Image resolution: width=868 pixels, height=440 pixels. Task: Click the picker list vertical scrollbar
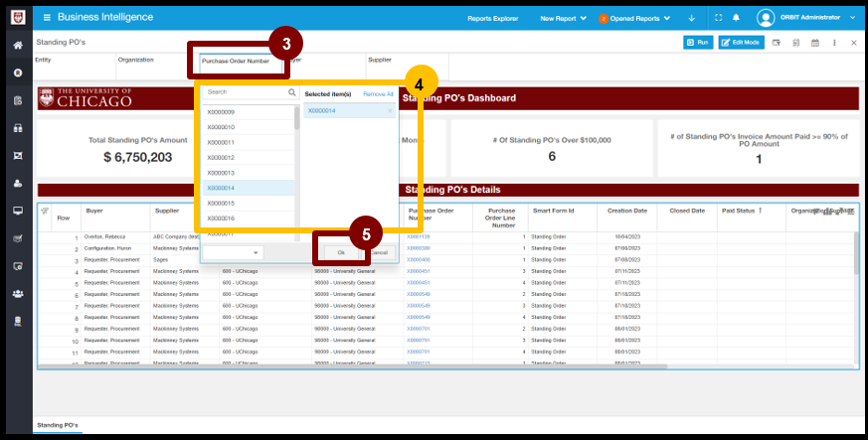[x=296, y=118]
